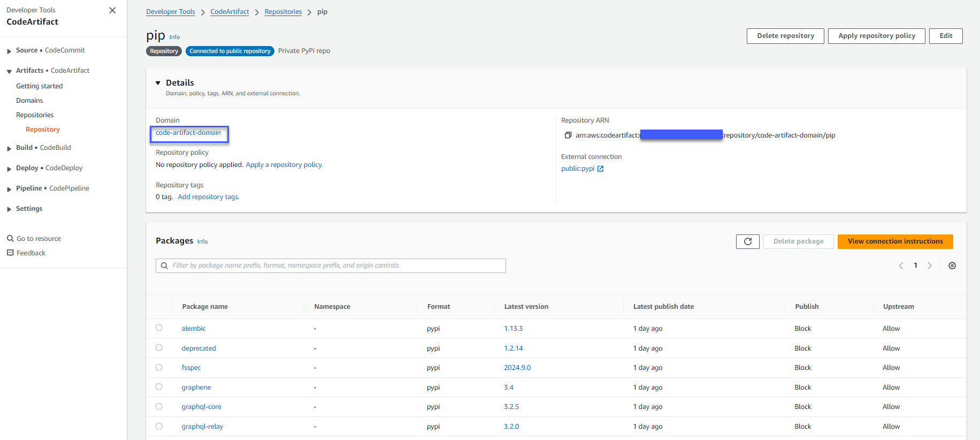Click the Delete package button
The width and height of the screenshot is (980, 440).
(x=799, y=241)
